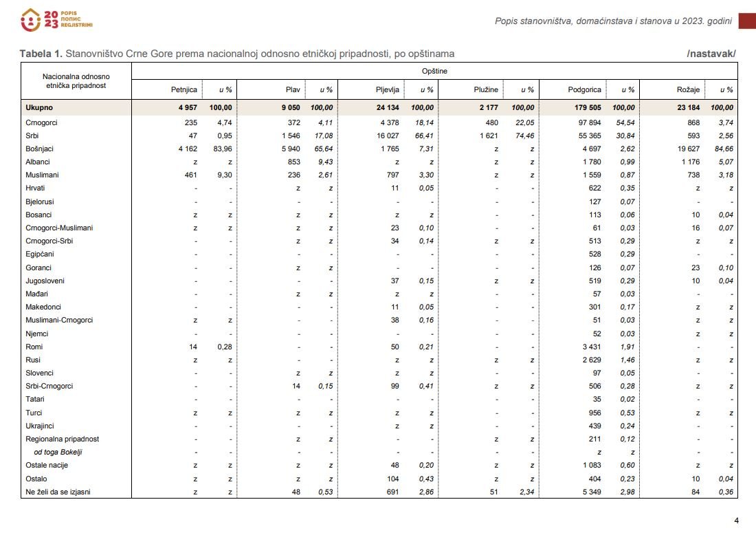Click the Egipćani row label
Image resolution: width=756 pixels, height=535 pixels.
pos(40,254)
